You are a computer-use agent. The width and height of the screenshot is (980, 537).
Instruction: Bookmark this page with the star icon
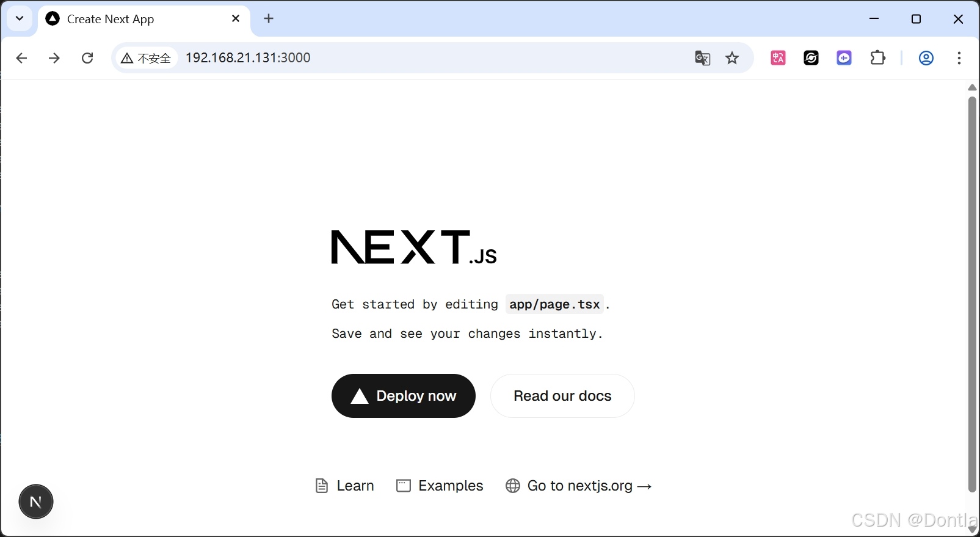(732, 58)
